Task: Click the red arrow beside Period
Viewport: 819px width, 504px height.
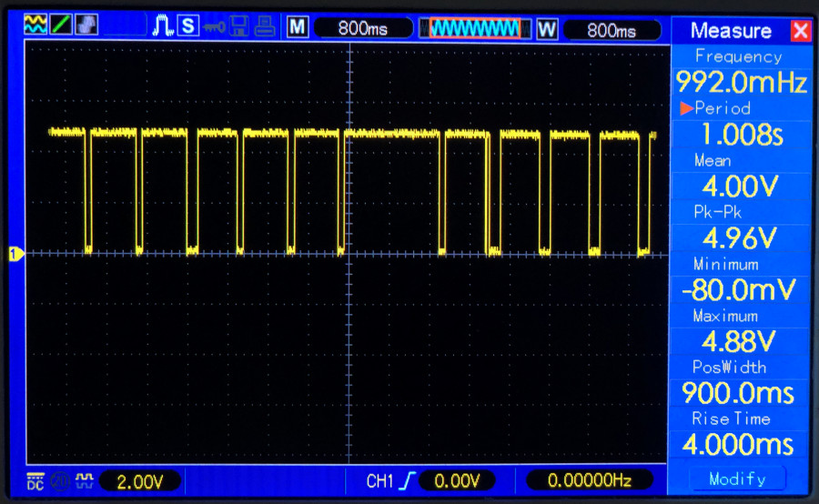Action: [x=686, y=108]
